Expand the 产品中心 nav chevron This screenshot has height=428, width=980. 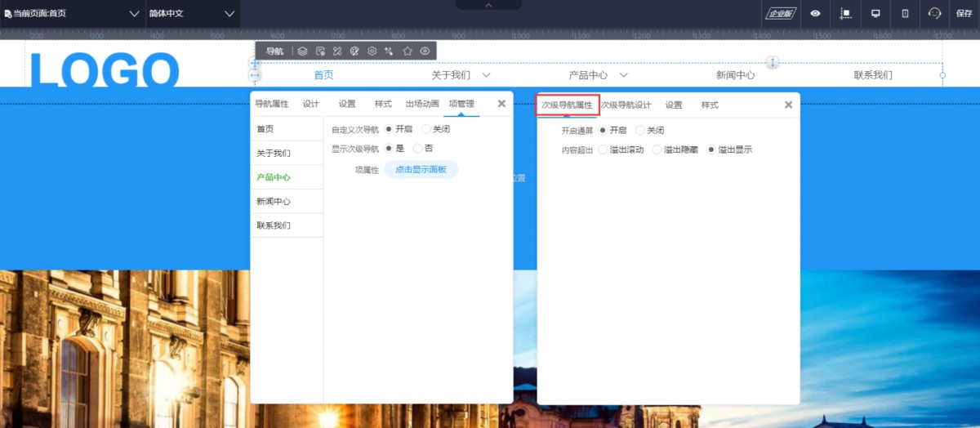[x=623, y=75]
